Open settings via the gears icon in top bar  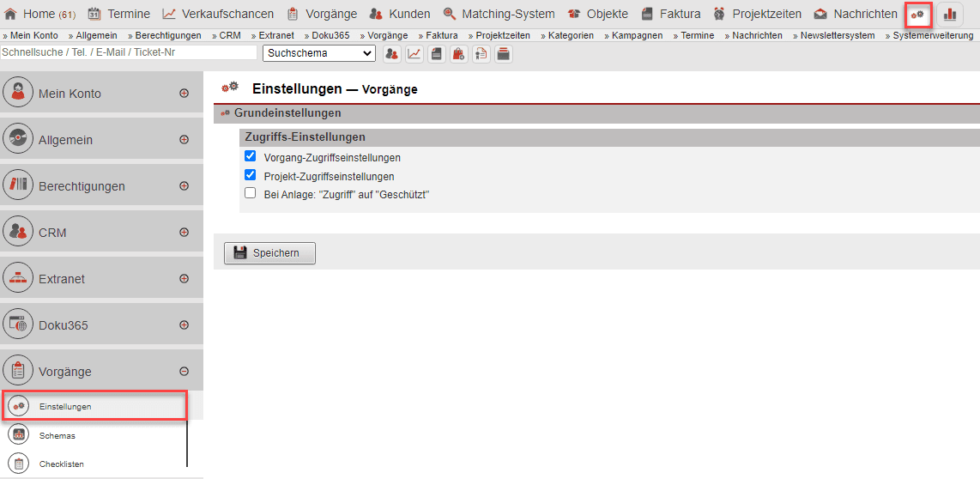(918, 15)
